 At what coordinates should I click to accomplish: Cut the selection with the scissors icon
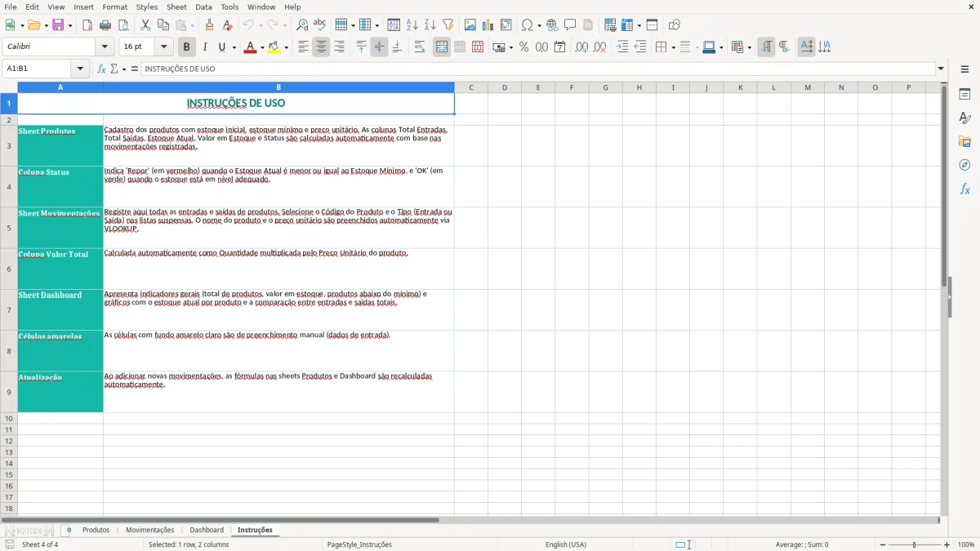pyautogui.click(x=145, y=25)
